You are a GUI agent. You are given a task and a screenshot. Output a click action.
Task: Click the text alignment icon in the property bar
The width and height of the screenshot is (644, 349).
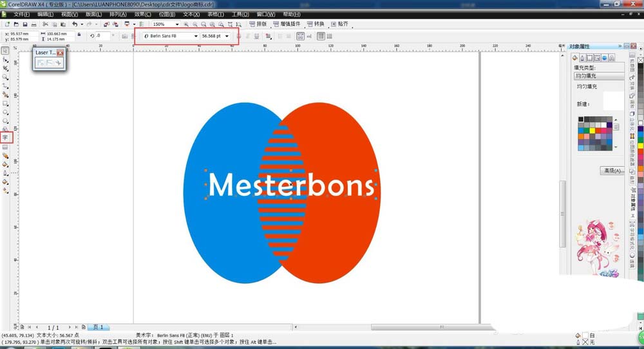pos(268,36)
